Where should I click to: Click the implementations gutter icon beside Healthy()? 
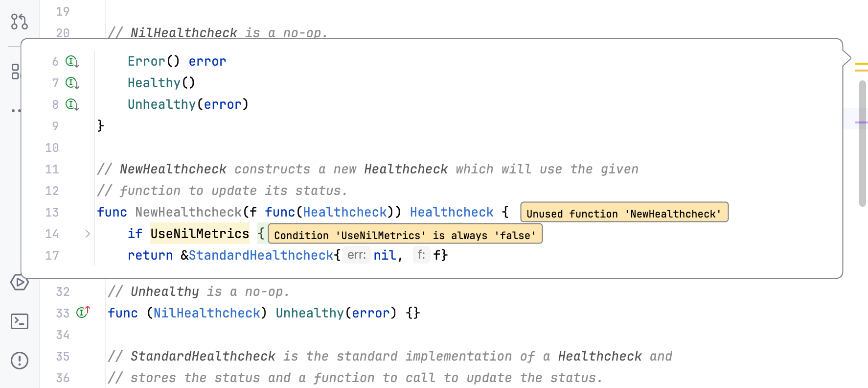(x=72, y=83)
